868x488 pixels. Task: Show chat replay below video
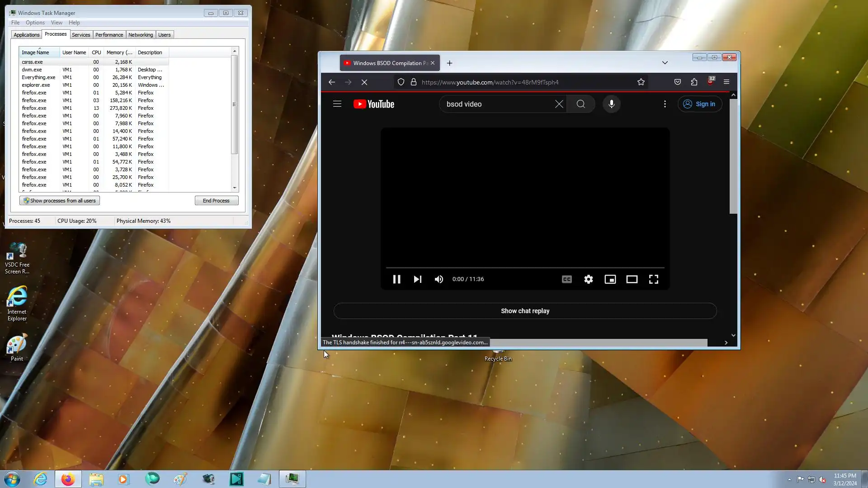pyautogui.click(x=525, y=311)
